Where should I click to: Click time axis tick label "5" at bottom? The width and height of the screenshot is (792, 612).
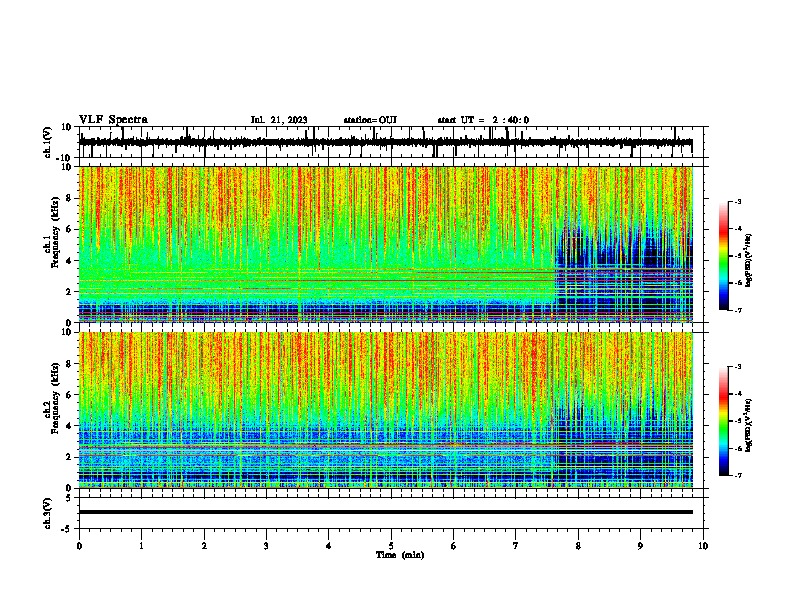391,546
